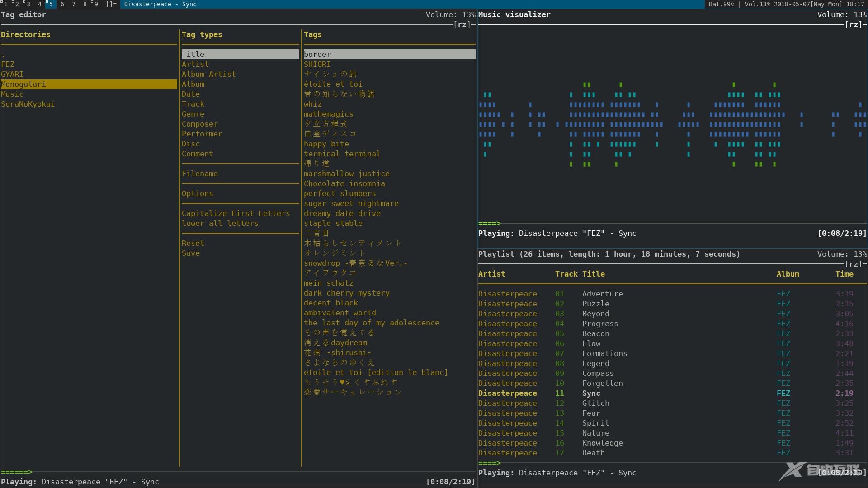This screenshot has height=488, width=868.
Task: Select the 'whiz' tag entry
Action: (390, 104)
